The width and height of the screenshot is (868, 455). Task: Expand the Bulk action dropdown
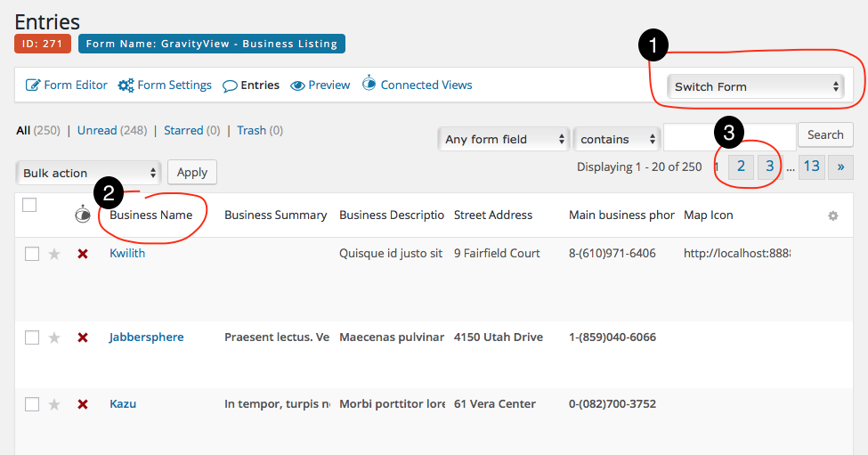click(x=88, y=173)
